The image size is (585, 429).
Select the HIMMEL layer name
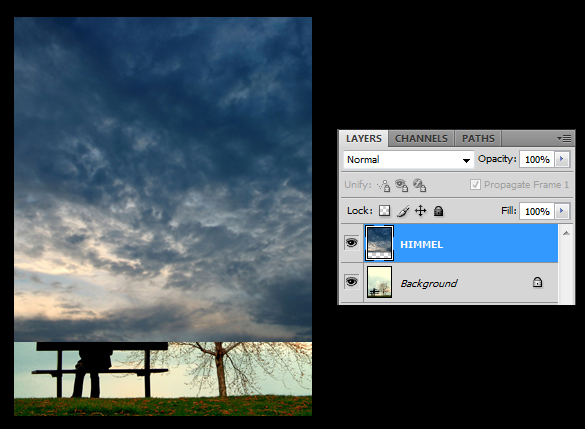tap(421, 245)
